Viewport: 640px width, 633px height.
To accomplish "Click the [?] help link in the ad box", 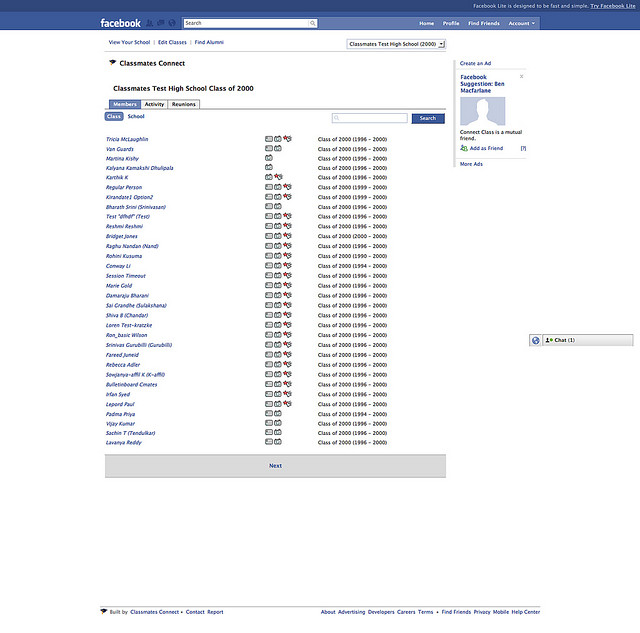I will point(523,148).
